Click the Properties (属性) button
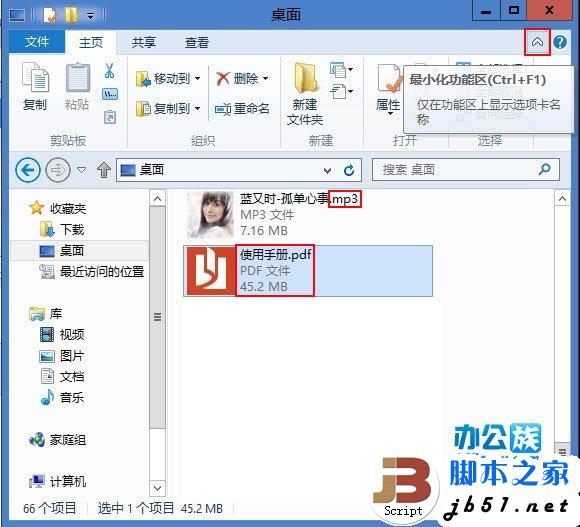 [x=388, y=89]
